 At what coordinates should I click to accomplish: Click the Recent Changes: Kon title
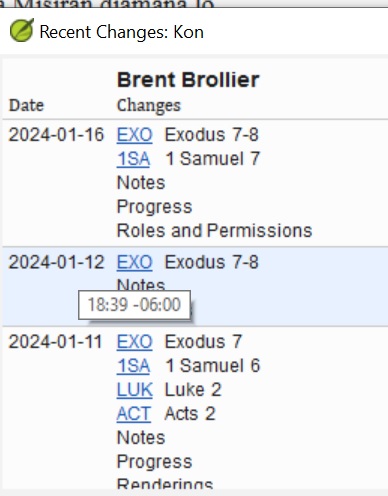[x=122, y=32]
